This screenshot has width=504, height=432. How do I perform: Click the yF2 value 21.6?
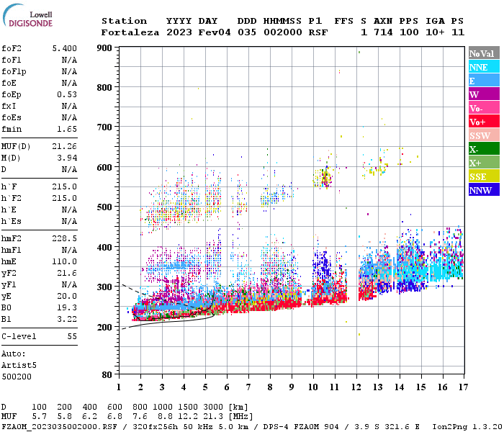tap(67, 273)
